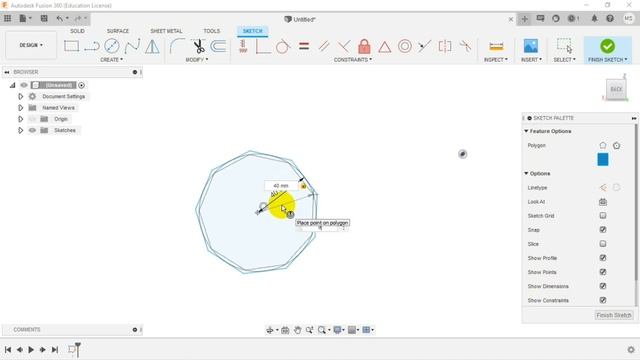This screenshot has width=640, height=360.
Task: Switch to the SHEET METAL tab
Action: (166, 31)
